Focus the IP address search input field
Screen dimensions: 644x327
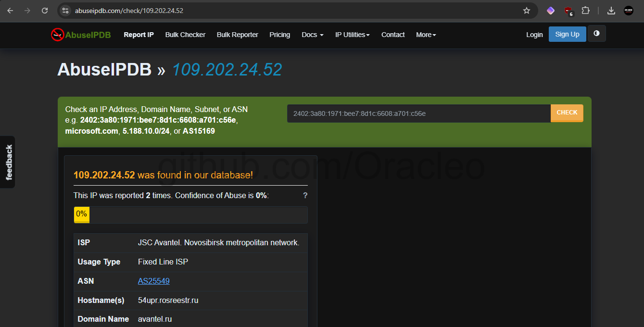click(x=419, y=113)
